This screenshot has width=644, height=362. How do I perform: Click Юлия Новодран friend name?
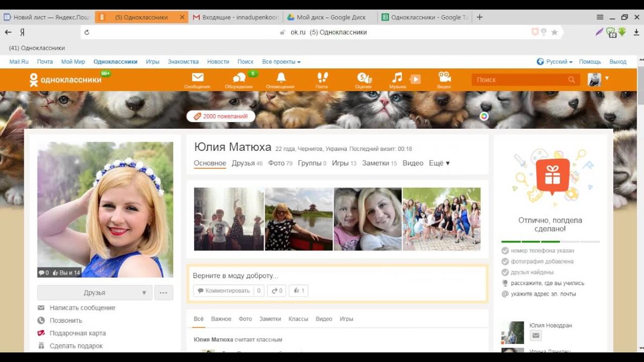tap(551, 325)
